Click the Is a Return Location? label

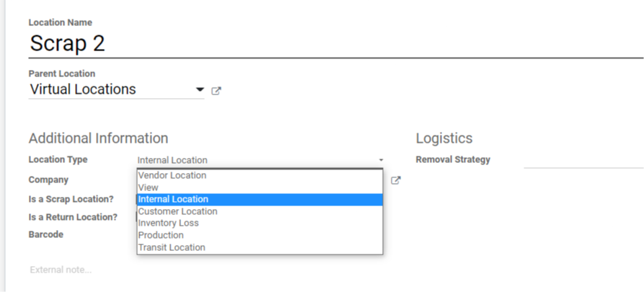click(x=73, y=217)
